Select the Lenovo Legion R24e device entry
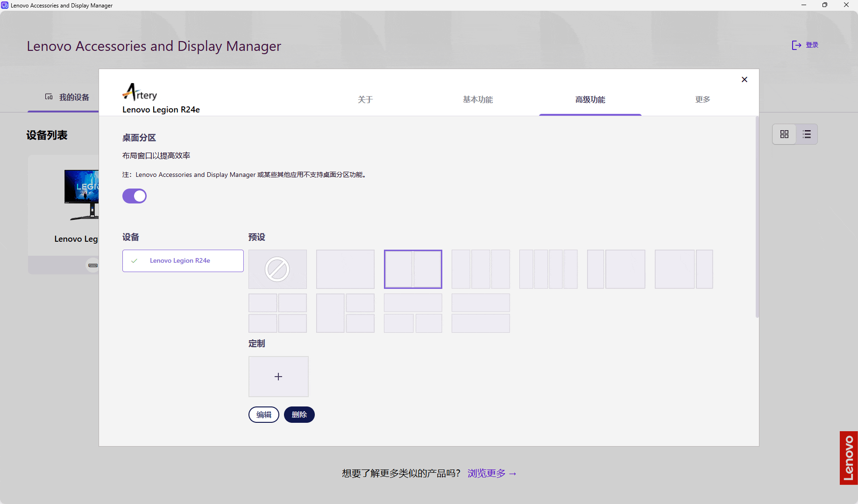This screenshot has width=858, height=504. pyautogui.click(x=183, y=261)
